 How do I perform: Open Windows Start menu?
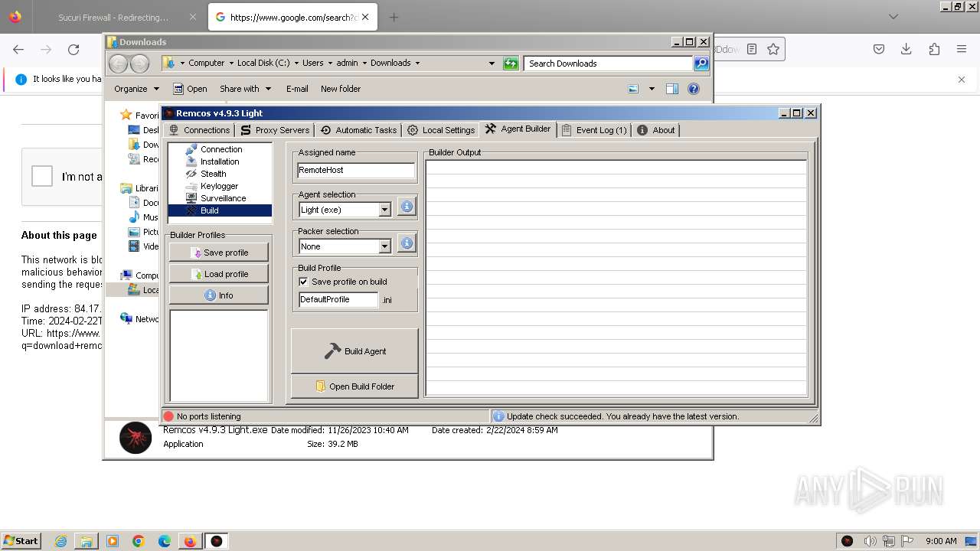click(21, 540)
